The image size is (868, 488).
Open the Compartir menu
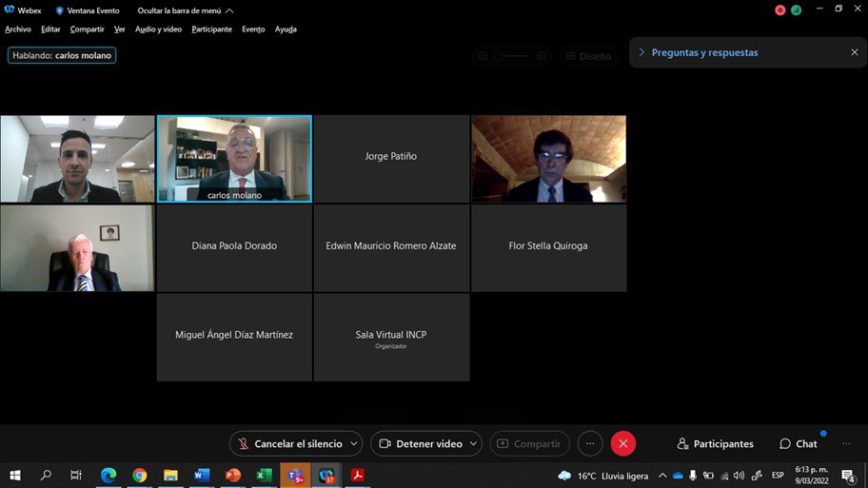(x=87, y=29)
